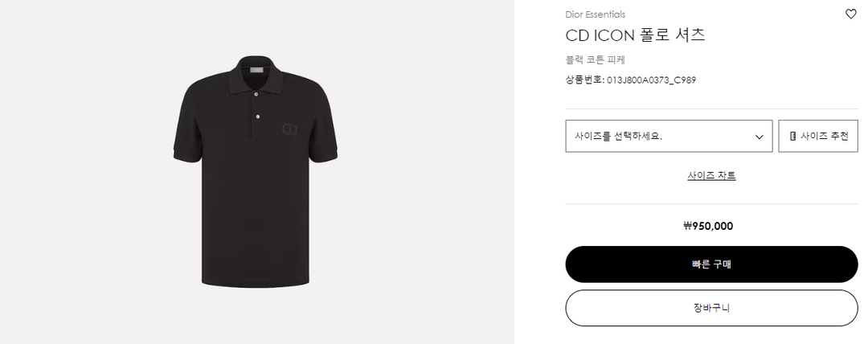The image size is (868, 344).
Task: Add to cart with the 장바구니 button
Action: (711, 308)
